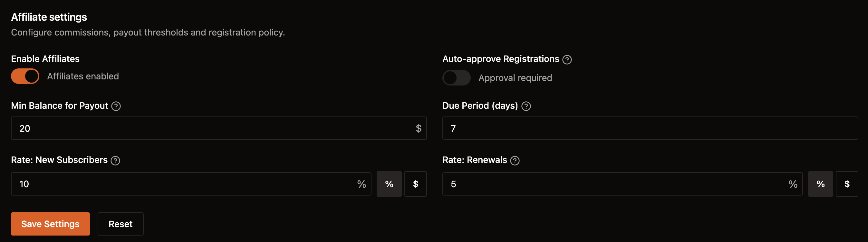The image size is (868, 242).
Task: Click help icon next to Rate: Renewals
Action: 515,160
